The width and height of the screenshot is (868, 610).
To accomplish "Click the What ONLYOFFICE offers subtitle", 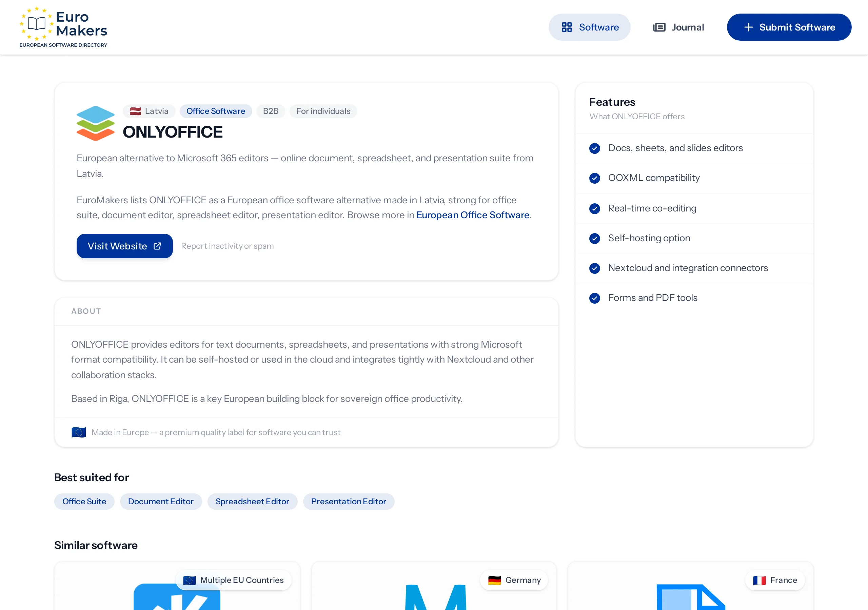I will [x=637, y=116].
